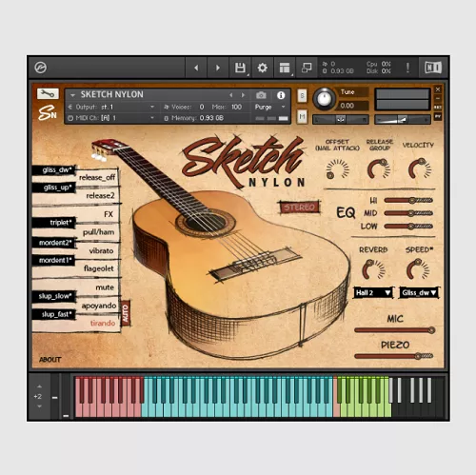Image resolution: width=476 pixels, height=475 pixels.
Task: Enable the slup_fast keyswitch
Action: 54,314
